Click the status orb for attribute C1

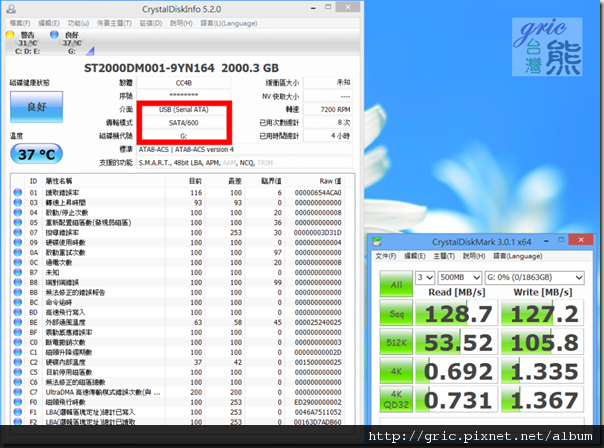pyautogui.click(x=18, y=352)
